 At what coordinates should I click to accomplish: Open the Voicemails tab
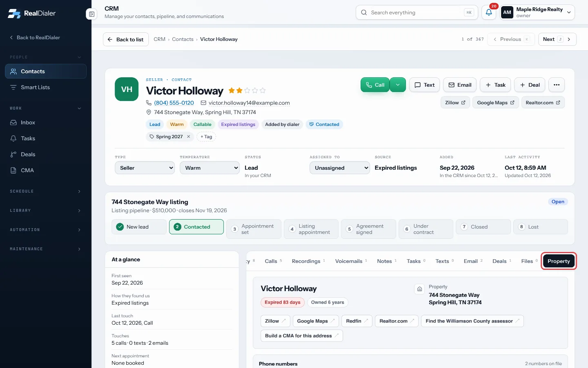[351, 261]
